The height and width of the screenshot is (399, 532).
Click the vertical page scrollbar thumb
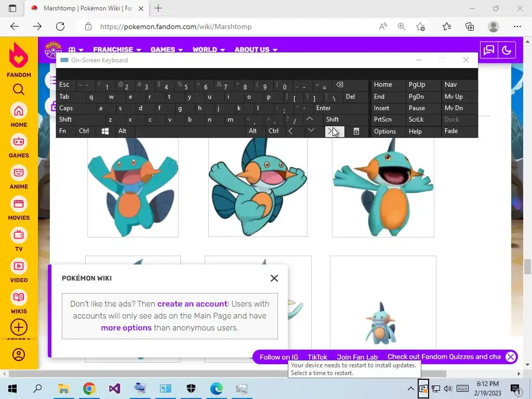tap(527, 267)
